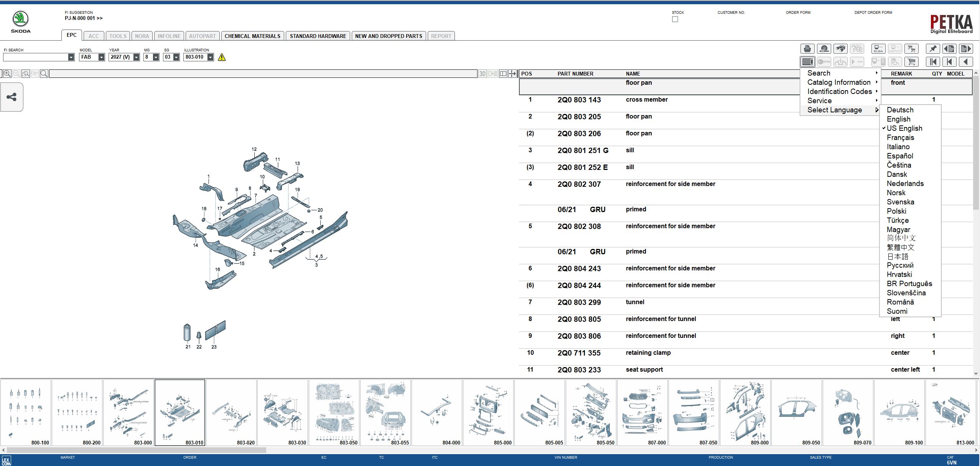Viewport: 980px width, 466px height.
Task: Open the NEW AND DROPPED PARTS tab
Action: [x=389, y=36]
